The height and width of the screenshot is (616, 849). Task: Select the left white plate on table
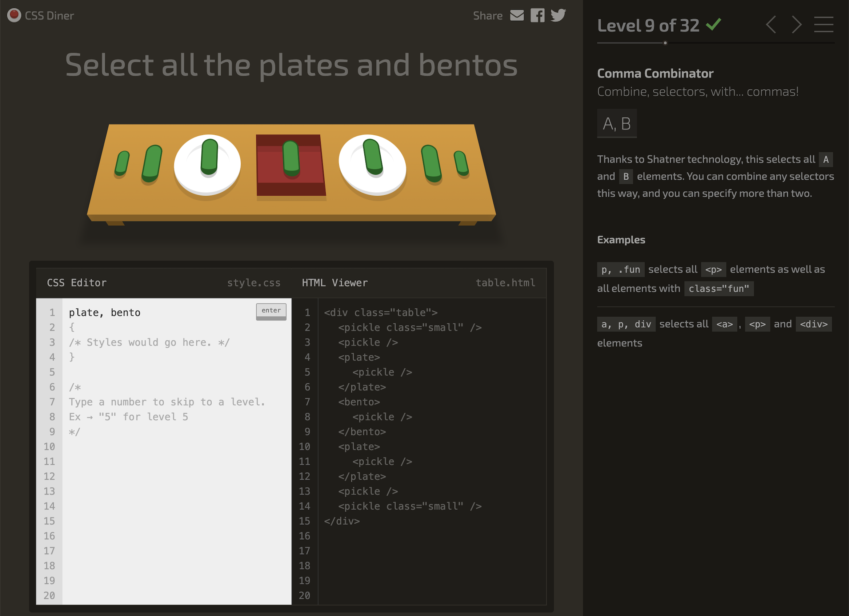tap(207, 165)
